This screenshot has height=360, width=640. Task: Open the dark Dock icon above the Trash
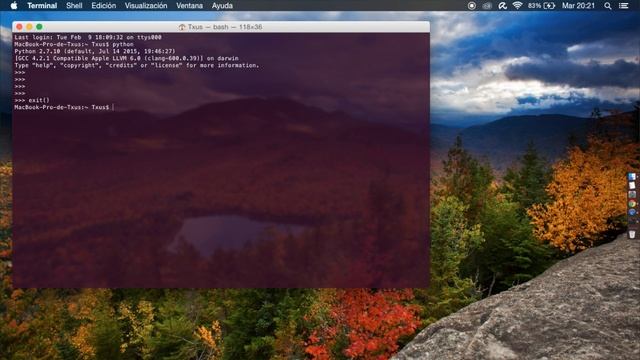[x=632, y=221]
